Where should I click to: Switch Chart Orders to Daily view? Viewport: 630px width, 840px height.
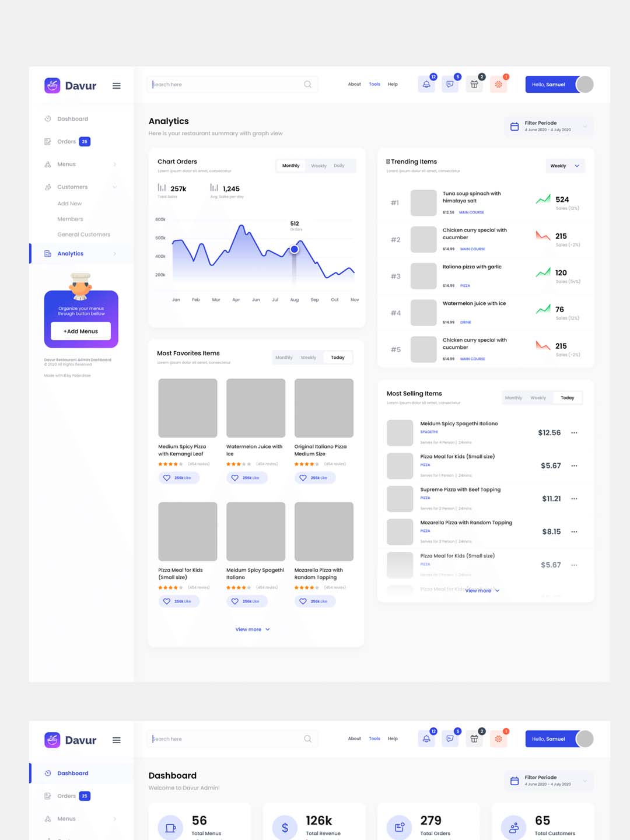point(339,166)
